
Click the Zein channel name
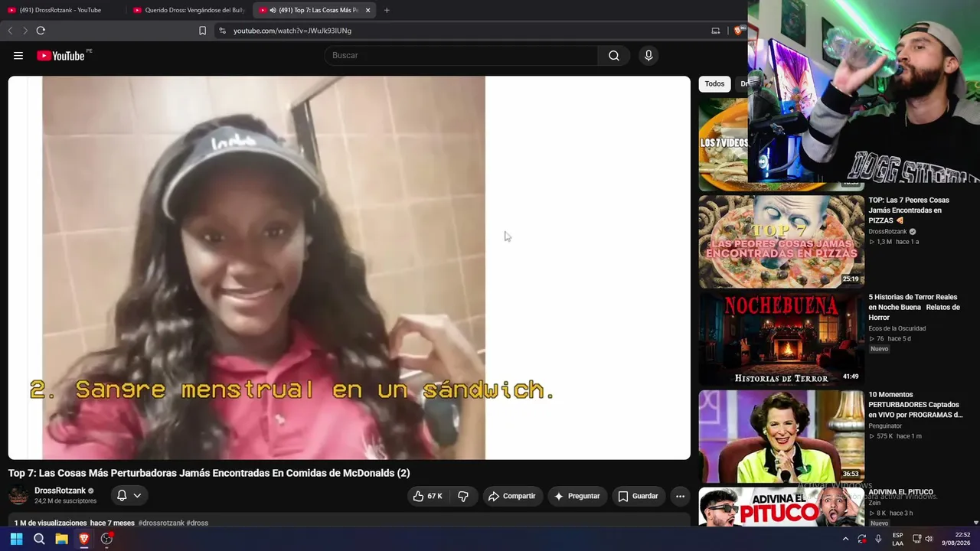pyautogui.click(x=875, y=503)
